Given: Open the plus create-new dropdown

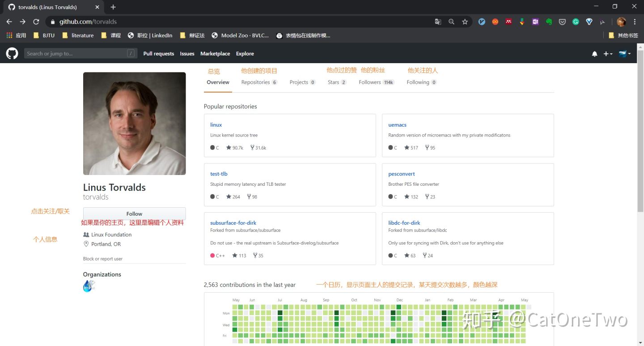Looking at the screenshot, I should [x=608, y=54].
